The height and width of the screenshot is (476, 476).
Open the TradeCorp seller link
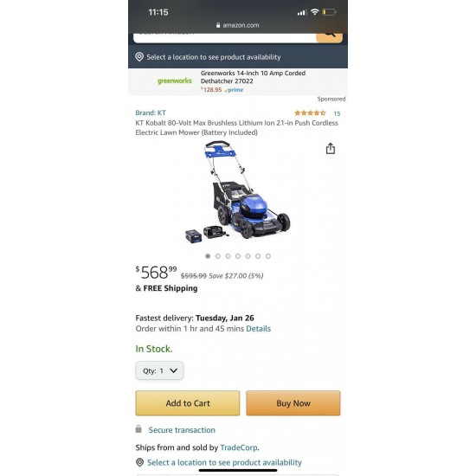(239, 447)
